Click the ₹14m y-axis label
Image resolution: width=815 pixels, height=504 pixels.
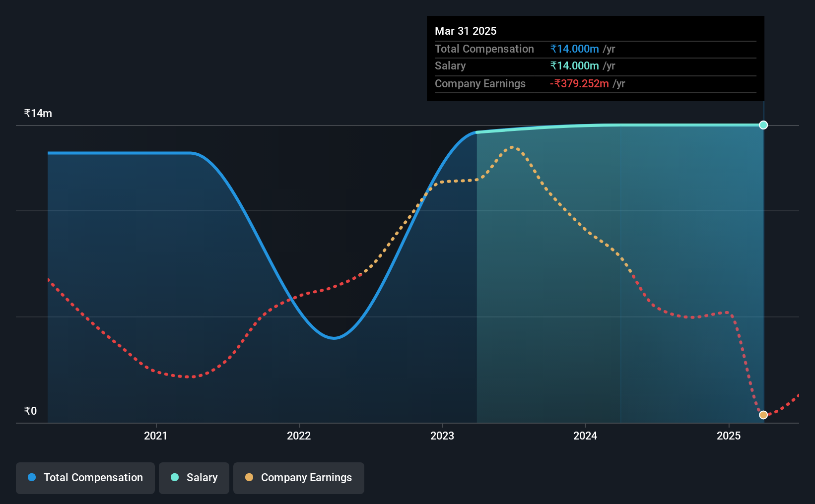38,113
